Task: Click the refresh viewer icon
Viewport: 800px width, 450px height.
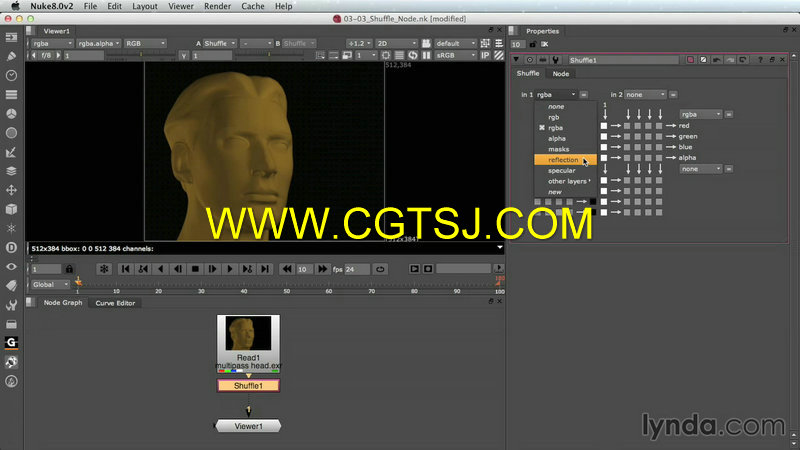Action: [x=413, y=55]
